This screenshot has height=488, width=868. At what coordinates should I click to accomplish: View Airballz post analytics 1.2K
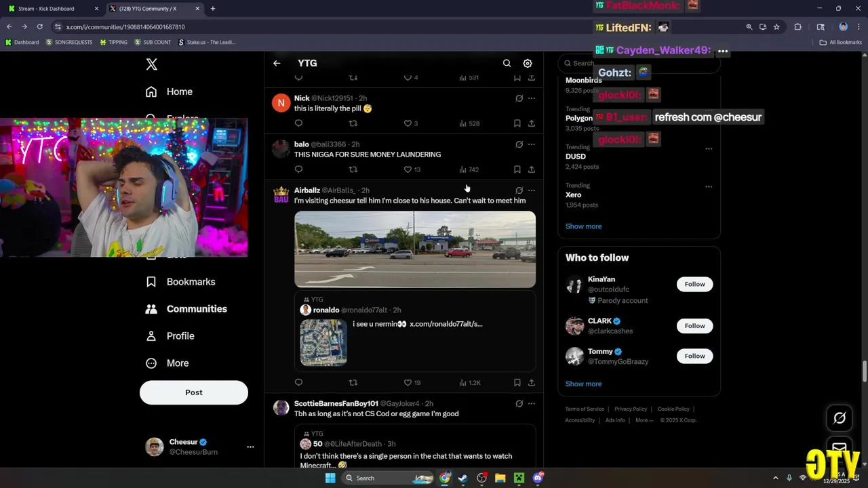(x=470, y=383)
